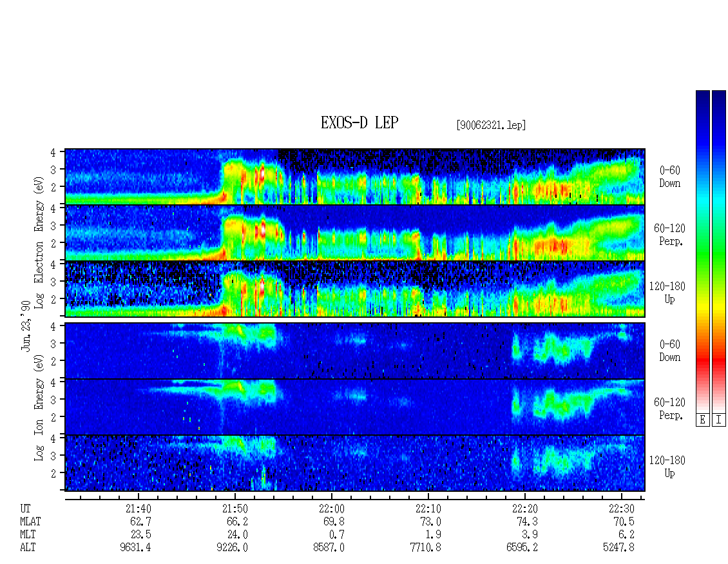
Task: Click the MLAT row label
Action: point(30,521)
